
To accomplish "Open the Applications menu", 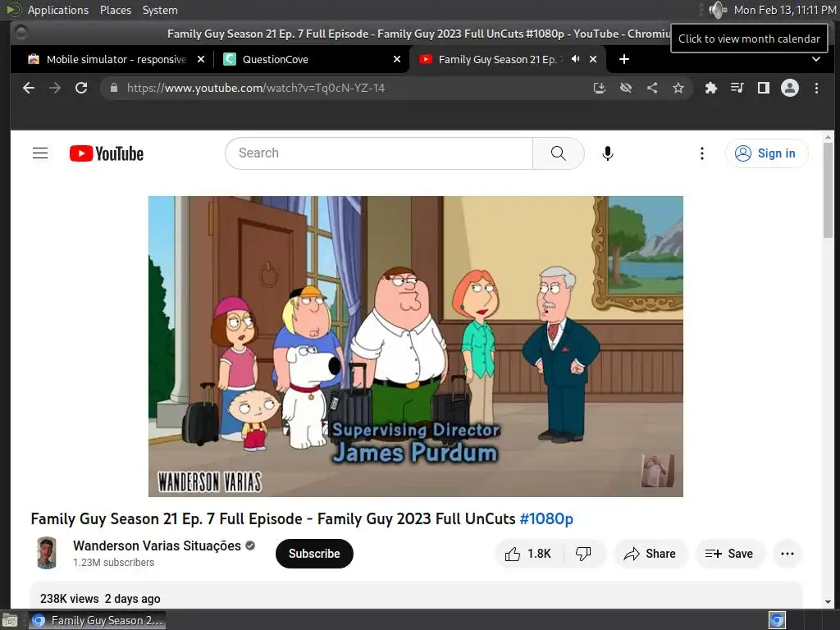I will (58, 10).
